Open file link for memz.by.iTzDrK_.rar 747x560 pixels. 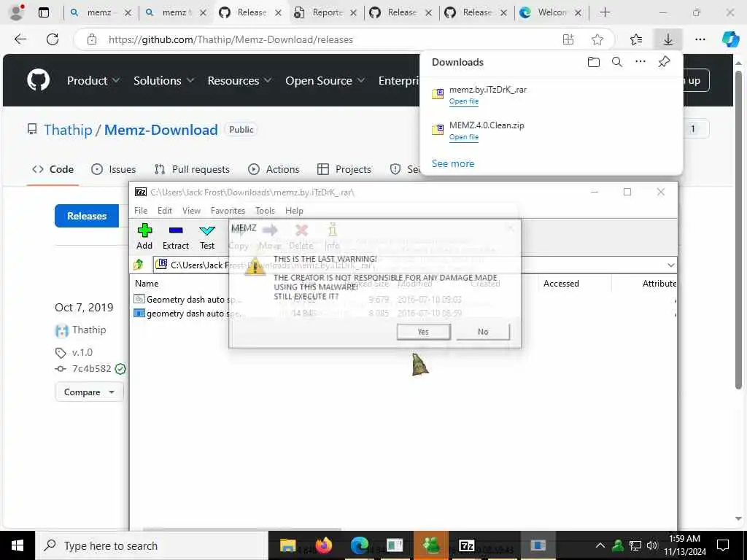(x=463, y=101)
